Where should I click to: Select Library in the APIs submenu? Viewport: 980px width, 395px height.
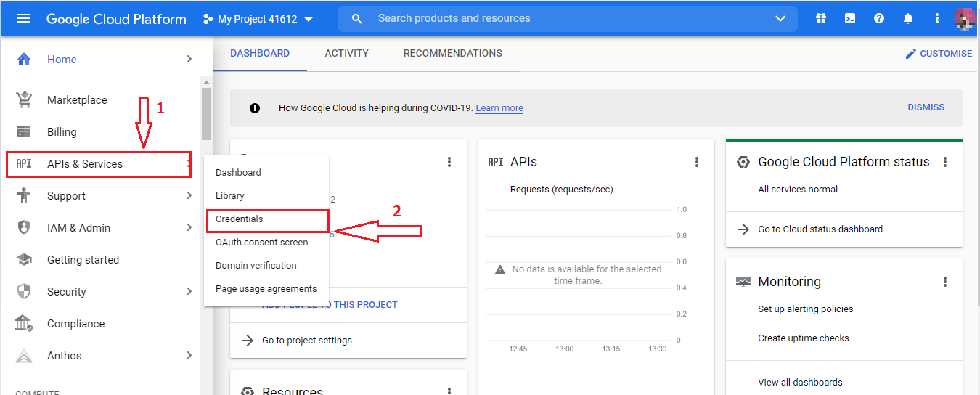click(x=266, y=196)
